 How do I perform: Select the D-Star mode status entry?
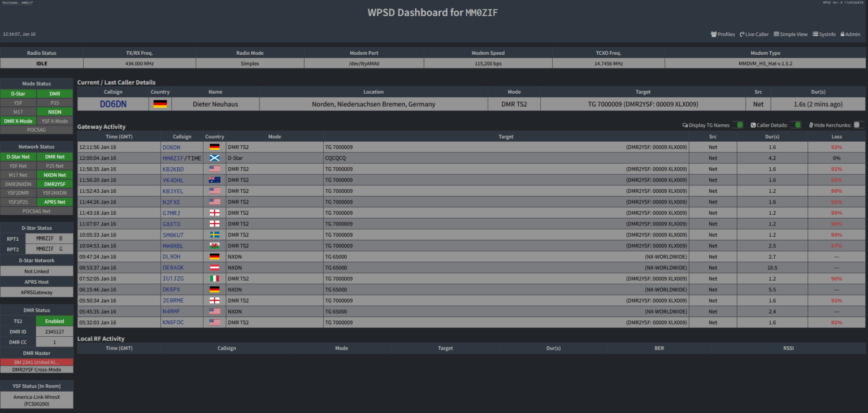(18, 93)
